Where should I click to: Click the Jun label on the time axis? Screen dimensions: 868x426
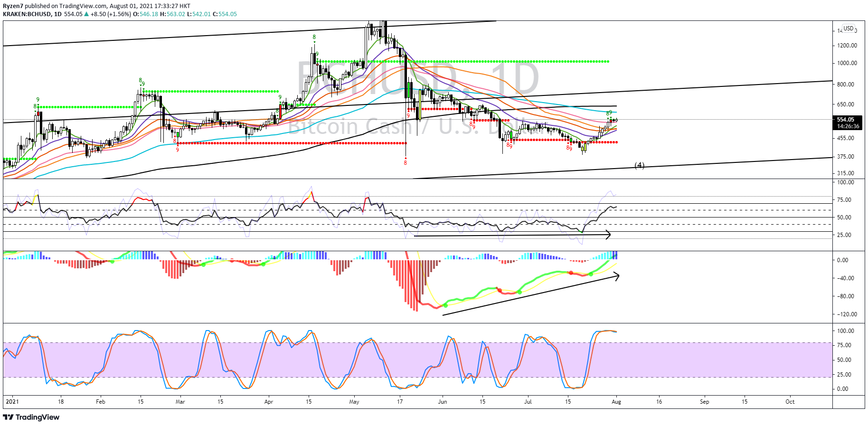[443, 401]
